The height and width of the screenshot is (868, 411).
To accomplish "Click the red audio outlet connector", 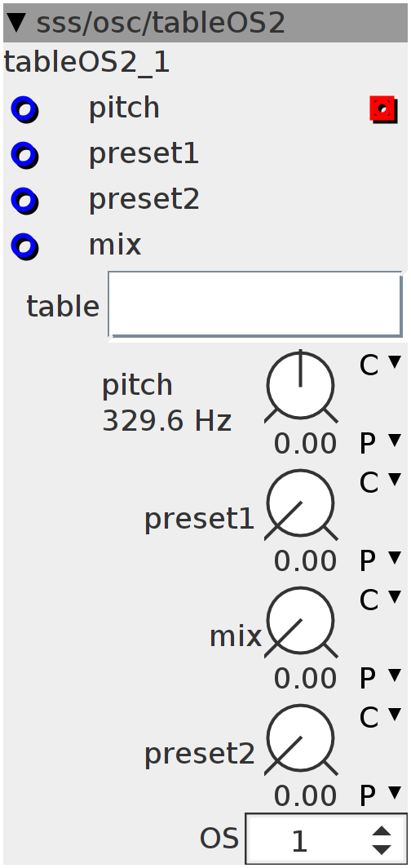I will coord(383,109).
